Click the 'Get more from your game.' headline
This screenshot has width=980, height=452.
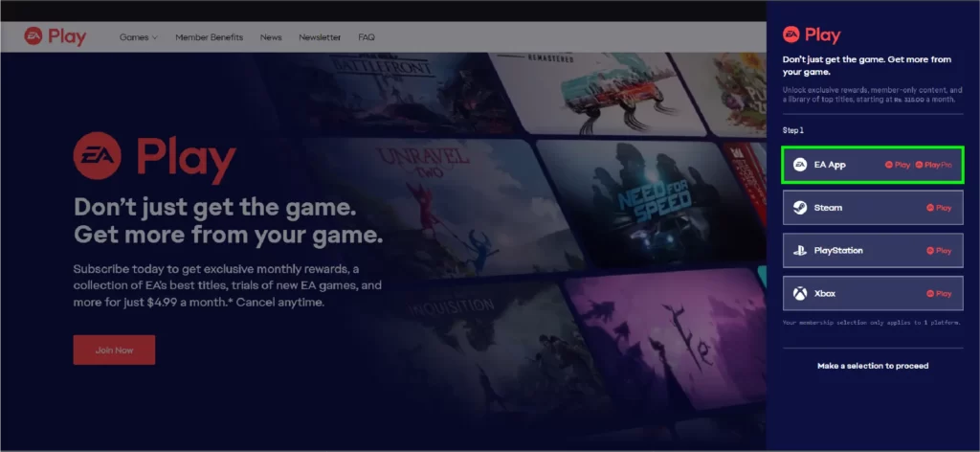228,235
